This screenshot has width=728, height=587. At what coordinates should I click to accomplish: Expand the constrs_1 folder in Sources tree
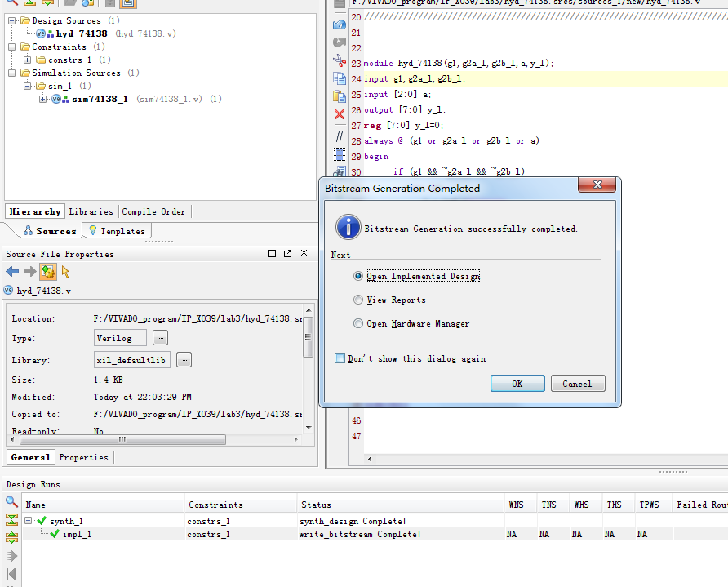(27, 60)
